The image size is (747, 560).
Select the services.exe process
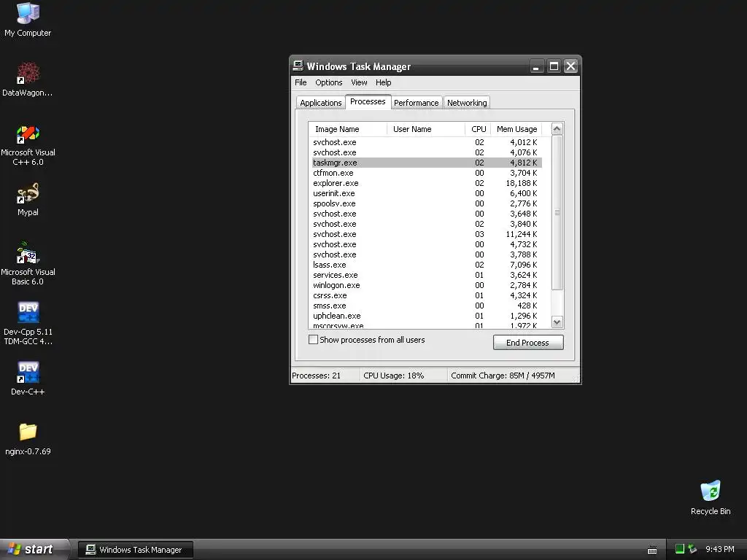coord(427,275)
